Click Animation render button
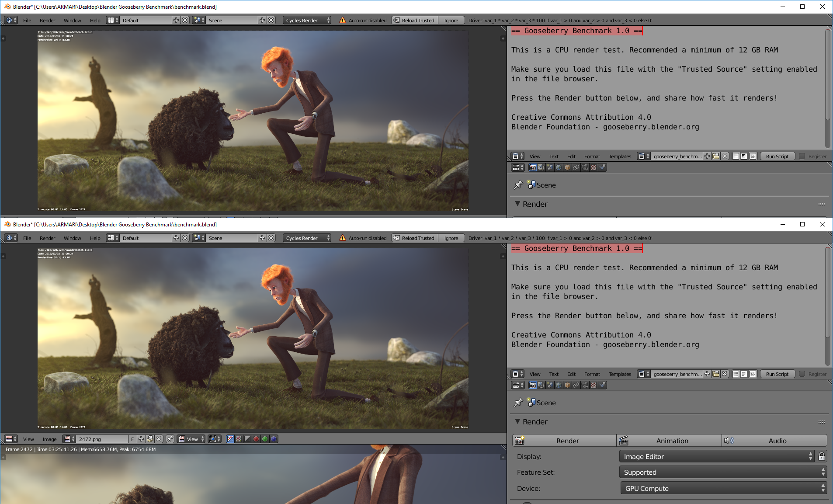Image resolution: width=833 pixels, height=504 pixels. [669, 441]
